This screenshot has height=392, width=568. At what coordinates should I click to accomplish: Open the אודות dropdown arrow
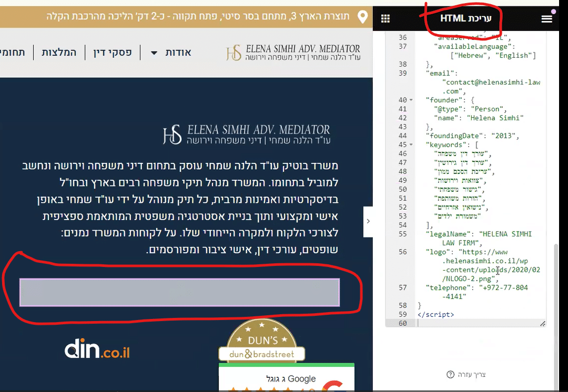point(154,53)
